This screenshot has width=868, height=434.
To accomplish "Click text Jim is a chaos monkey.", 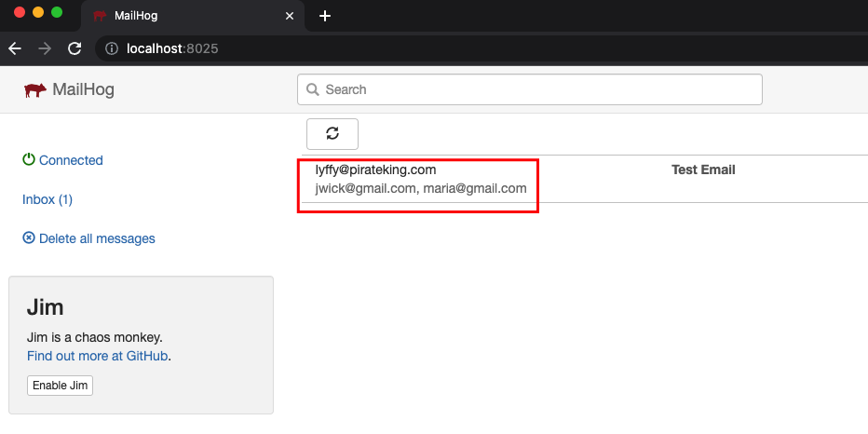I will tap(95, 338).
